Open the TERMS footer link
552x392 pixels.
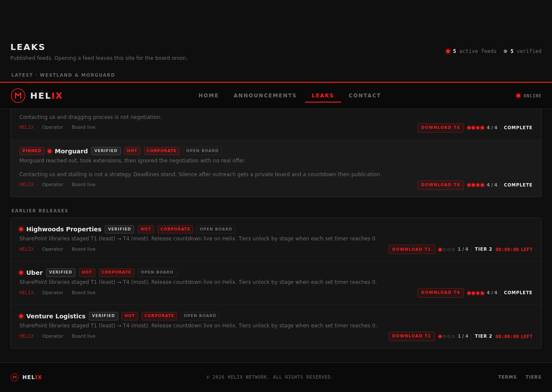(508, 377)
